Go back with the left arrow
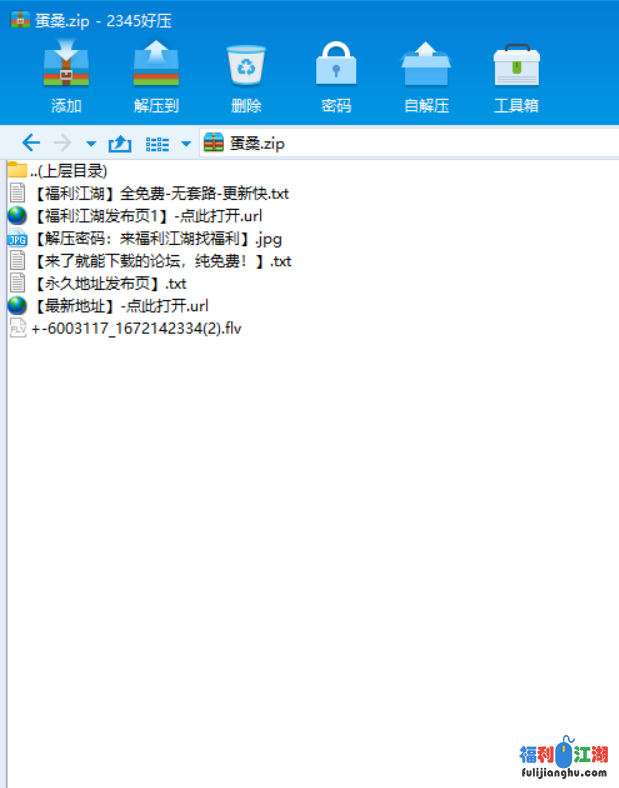The image size is (619, 788). point(31,143)
